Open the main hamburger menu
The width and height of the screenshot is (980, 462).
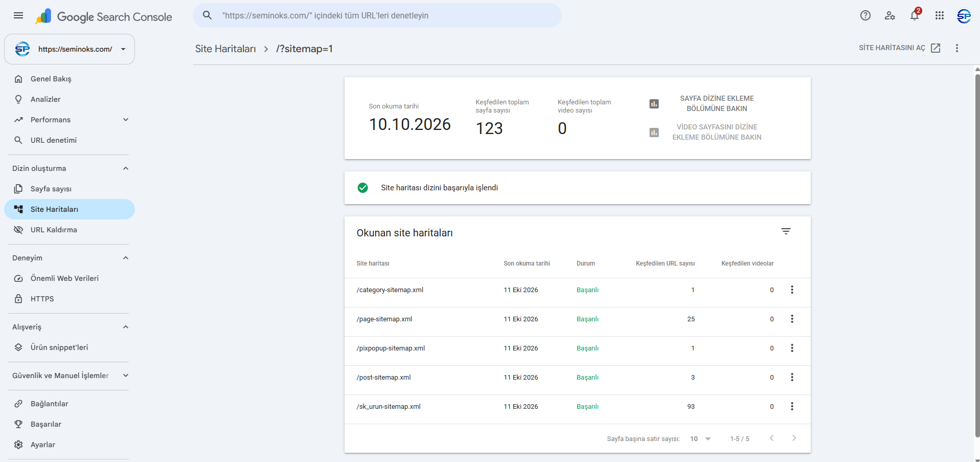click(x=18, y=15)
